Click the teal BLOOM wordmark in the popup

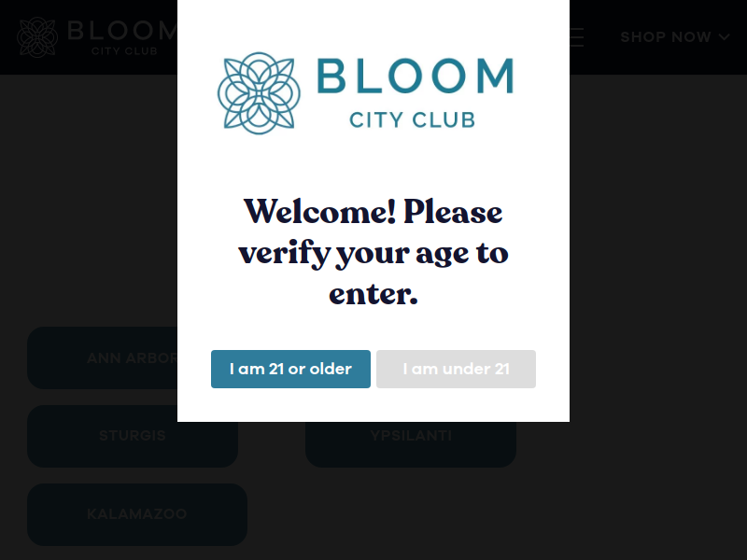[415, 76]
